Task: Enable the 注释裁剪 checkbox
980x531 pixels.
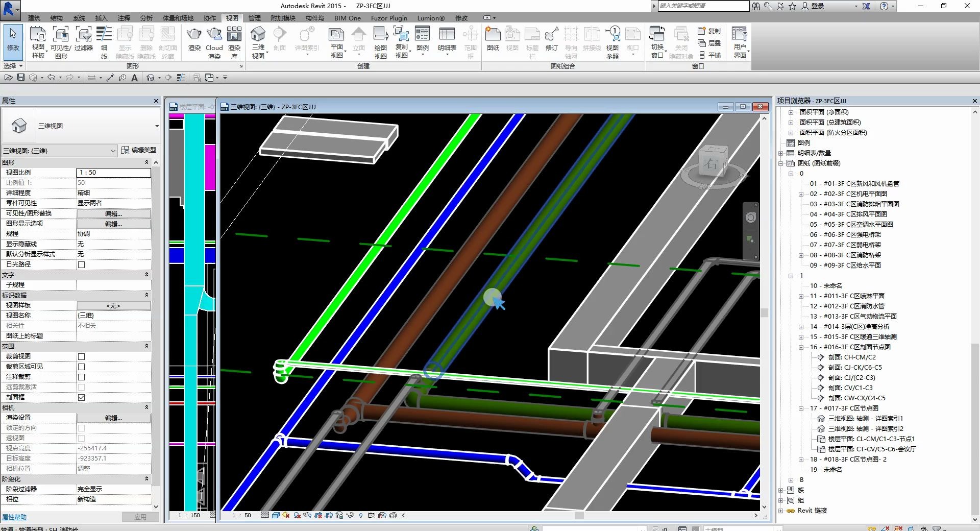Action: click(x=81, y=377)
